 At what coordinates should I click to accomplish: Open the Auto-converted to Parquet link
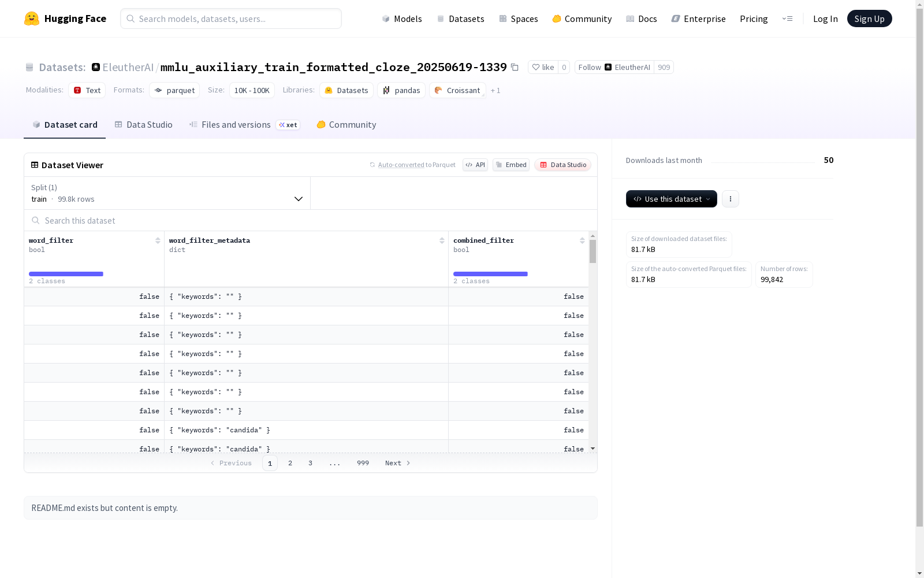pos(412,165)
